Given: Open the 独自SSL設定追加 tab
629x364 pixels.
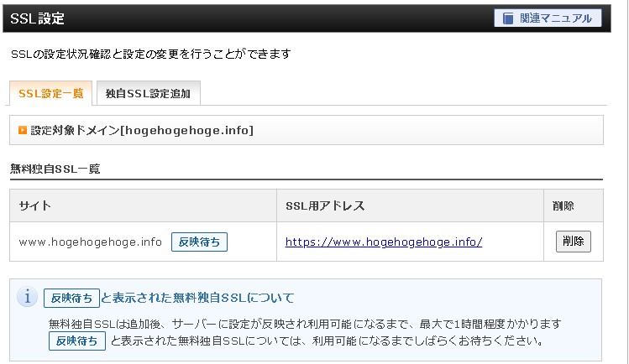Looking at the screenshot, I should [148, 93].
